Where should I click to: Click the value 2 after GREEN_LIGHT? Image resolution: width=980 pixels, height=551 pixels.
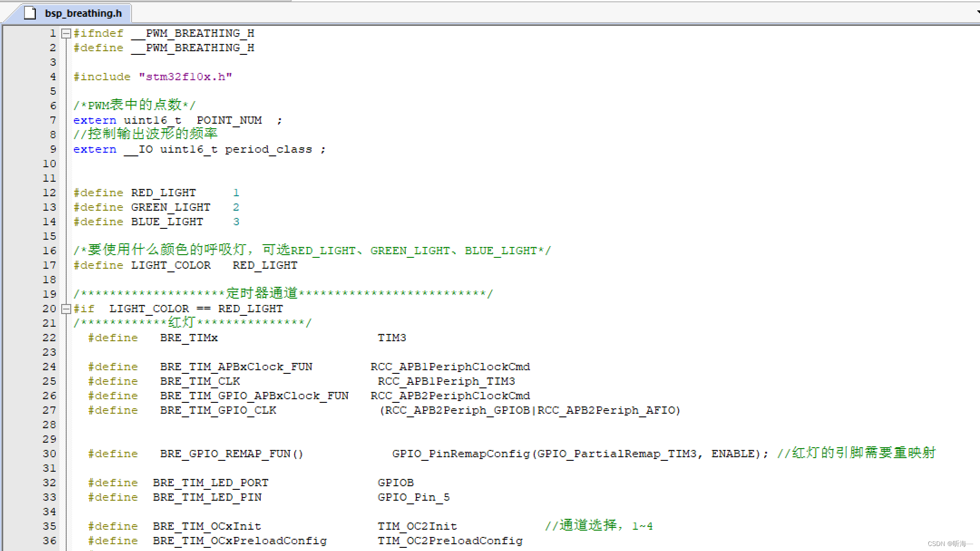click(236, 207)
